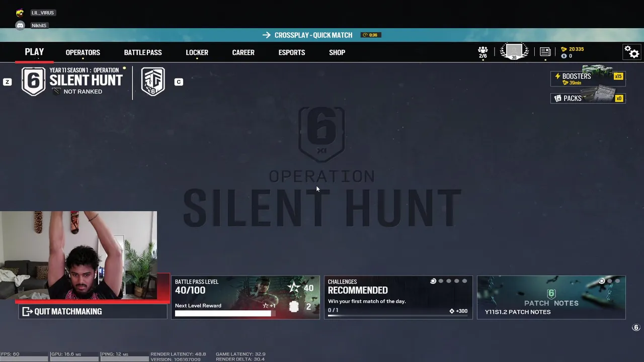Click the Next Level Reward text
This screenshot has height=362, width=644.
(198, 306)
